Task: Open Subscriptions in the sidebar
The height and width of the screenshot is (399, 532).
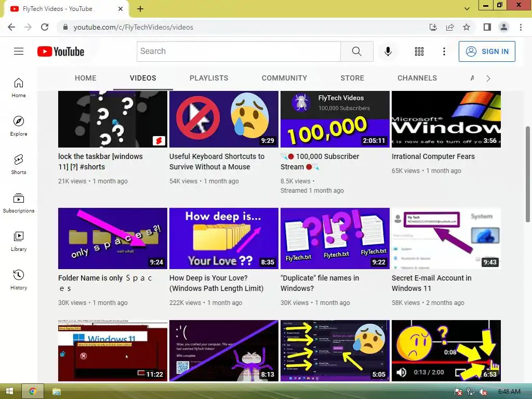Action: (19, 203)
